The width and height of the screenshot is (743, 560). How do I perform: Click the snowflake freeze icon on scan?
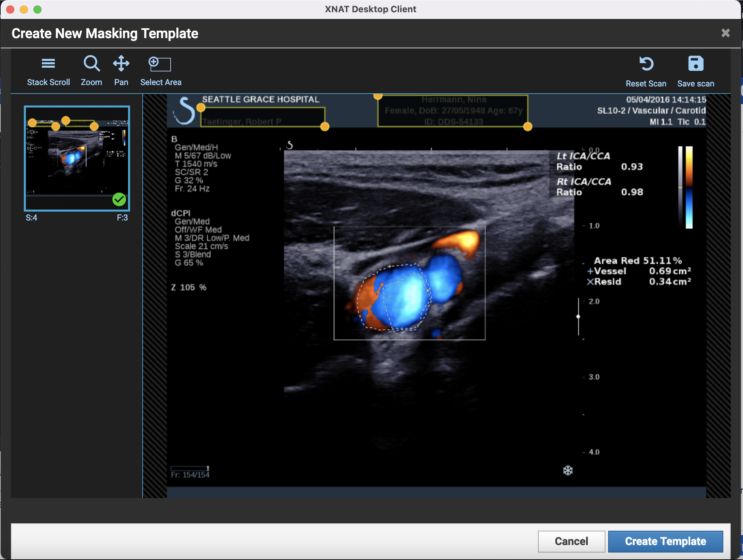point(568,471)
